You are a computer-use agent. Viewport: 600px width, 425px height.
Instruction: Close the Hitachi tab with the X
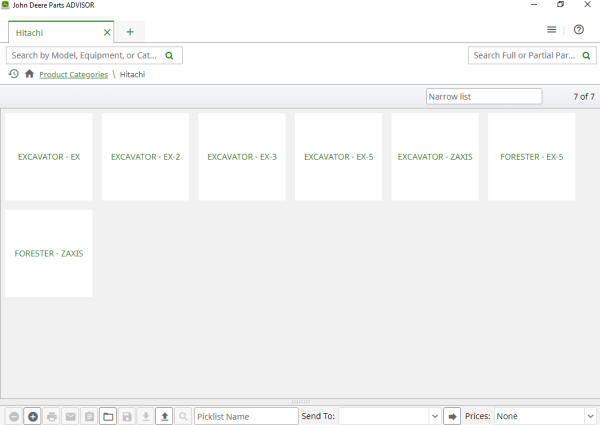tap(107, 33)
